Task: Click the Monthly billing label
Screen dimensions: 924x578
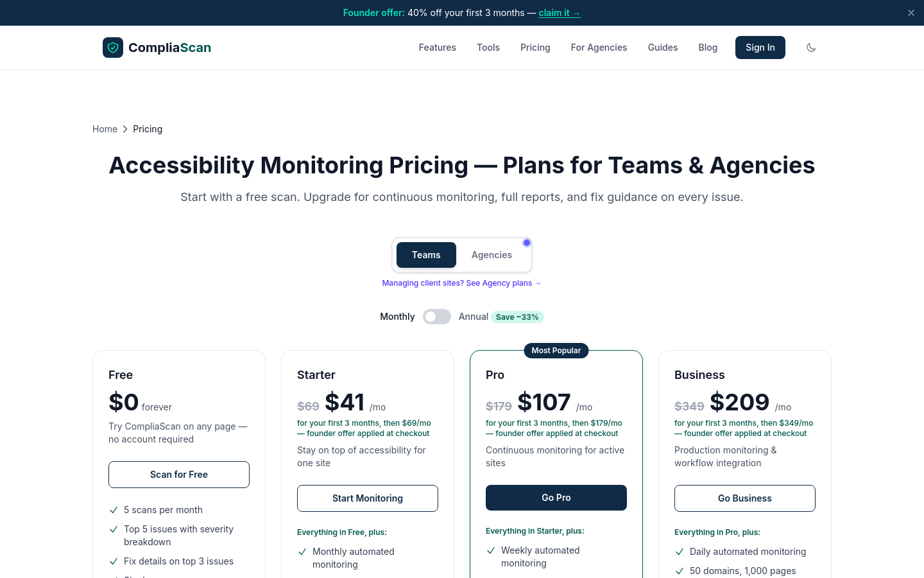Action: point(397,317)
